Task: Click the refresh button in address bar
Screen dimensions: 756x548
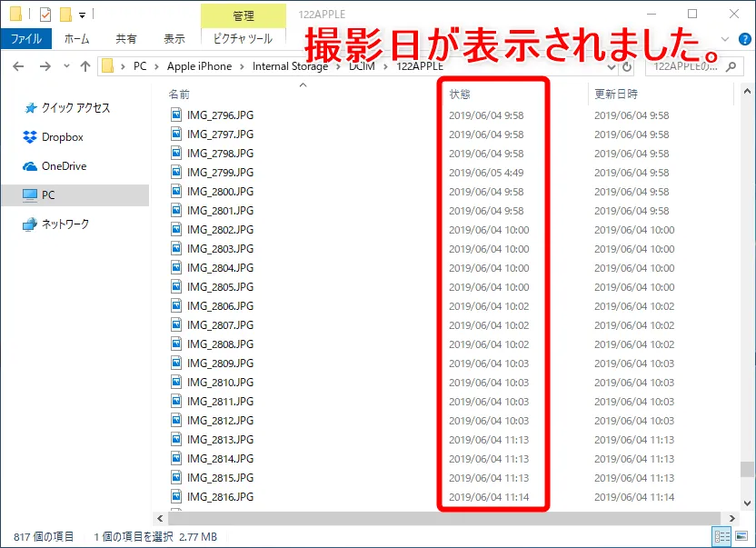Action: (627, 66)
